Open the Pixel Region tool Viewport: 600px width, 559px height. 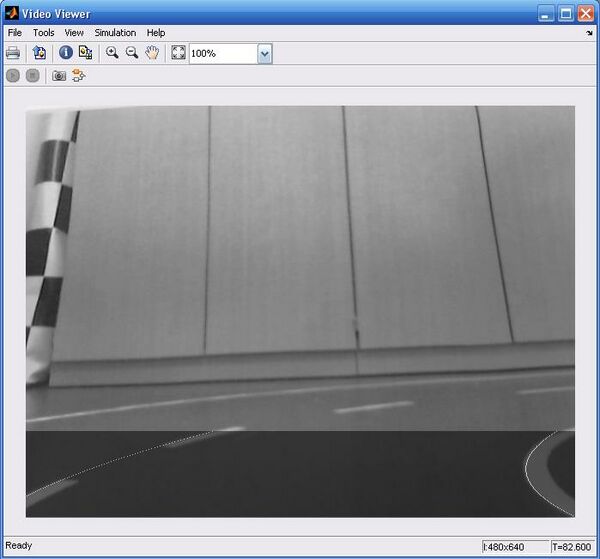(x=86, y=53)
